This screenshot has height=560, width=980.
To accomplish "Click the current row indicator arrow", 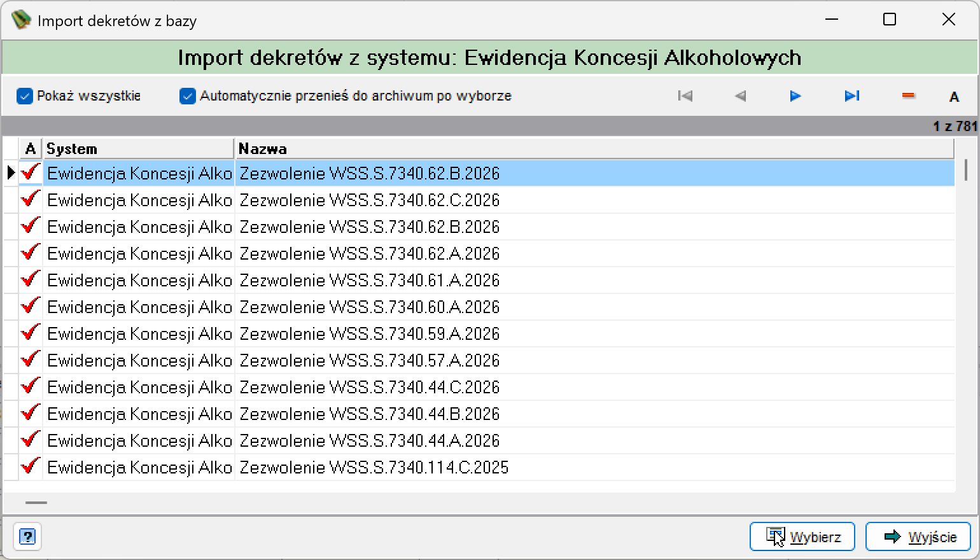I will 11,172.
